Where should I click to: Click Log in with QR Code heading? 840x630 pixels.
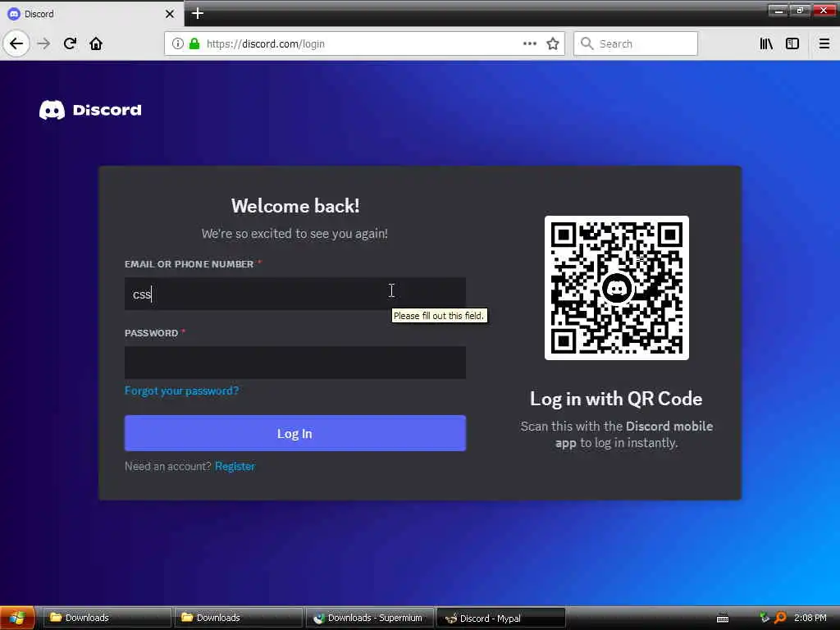click(x=616, y=399)
